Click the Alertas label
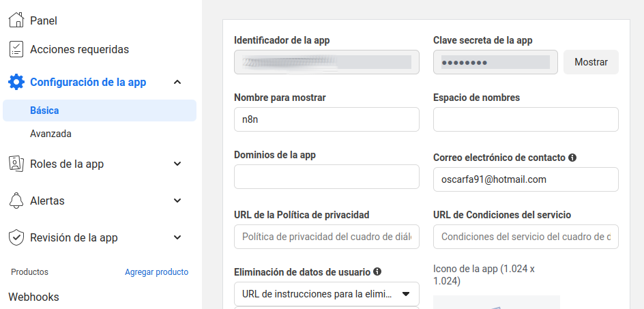 (47, 201)
